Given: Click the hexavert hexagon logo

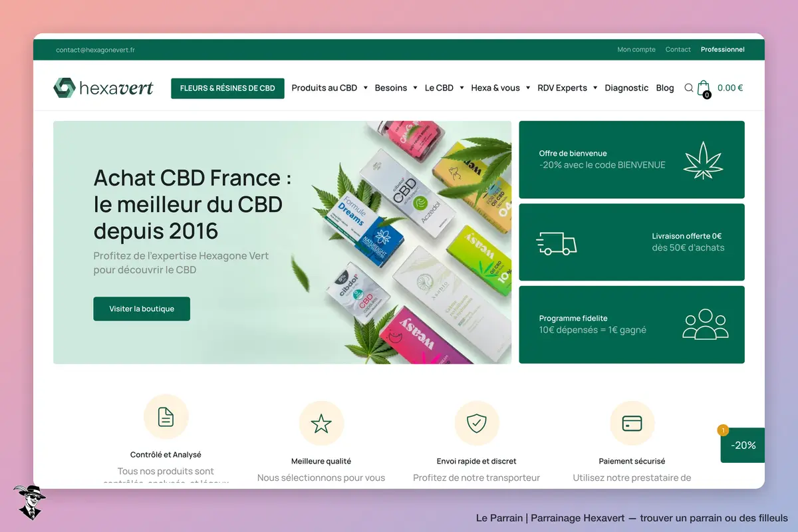Looking at the screenshot, I should (x=65, y=88).
